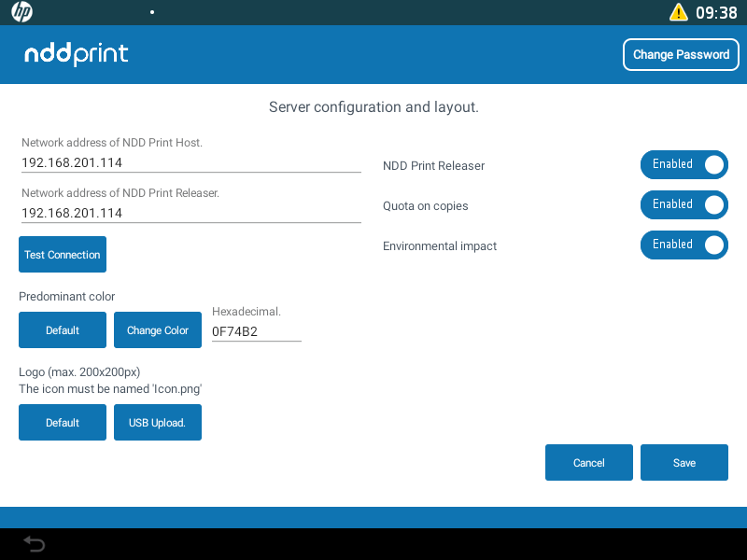Disable Environmental impact
Image resolution: width=747 pixels, height=560 pixels.
[684, 245]
